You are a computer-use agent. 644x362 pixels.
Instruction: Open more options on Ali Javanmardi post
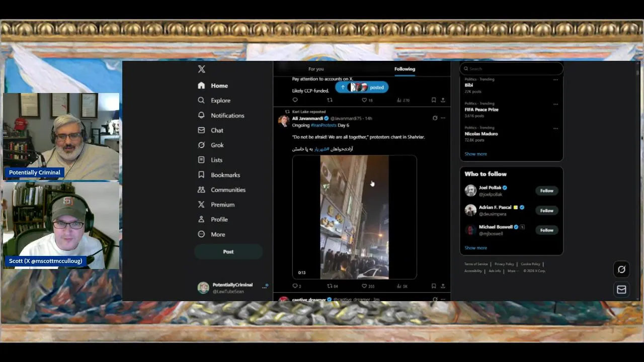coord(443,118)
